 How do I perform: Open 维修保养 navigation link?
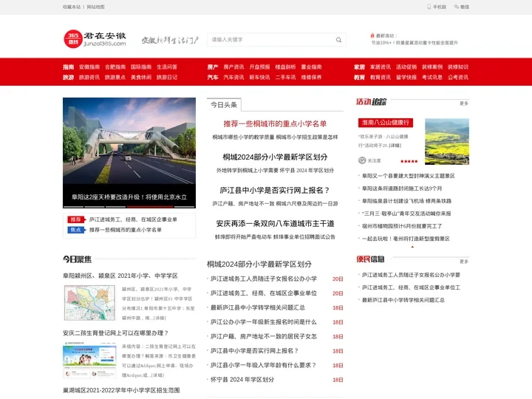click(x=311, y=78)
